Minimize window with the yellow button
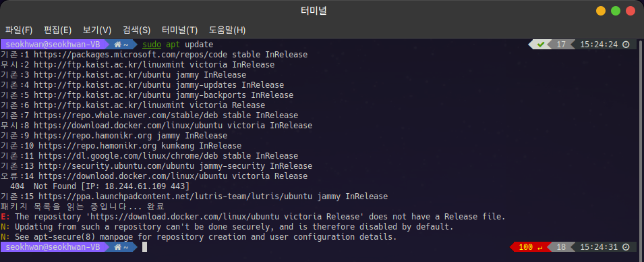The width and height of the screenshot is (644, 262). [601, 11]
